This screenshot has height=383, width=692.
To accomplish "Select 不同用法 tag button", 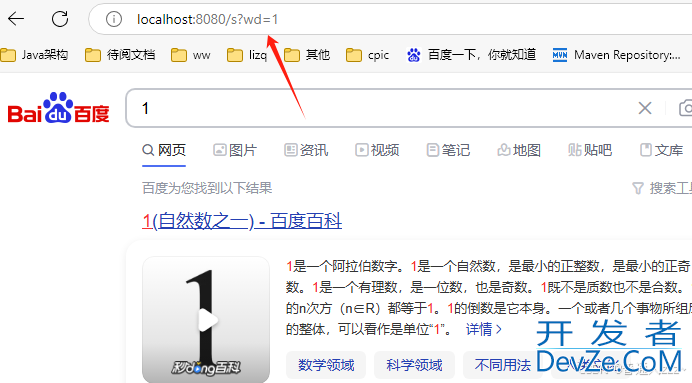I will tap(503, 365).
